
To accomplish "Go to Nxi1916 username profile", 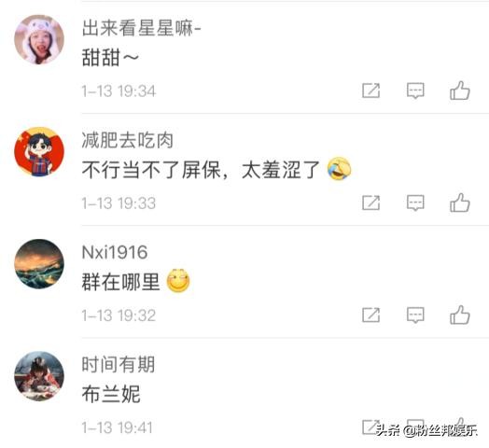I will [x=115, y=252].
